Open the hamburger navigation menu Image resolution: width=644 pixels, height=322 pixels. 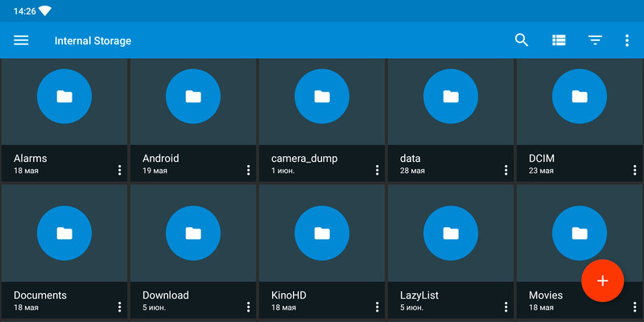point(21,40)
